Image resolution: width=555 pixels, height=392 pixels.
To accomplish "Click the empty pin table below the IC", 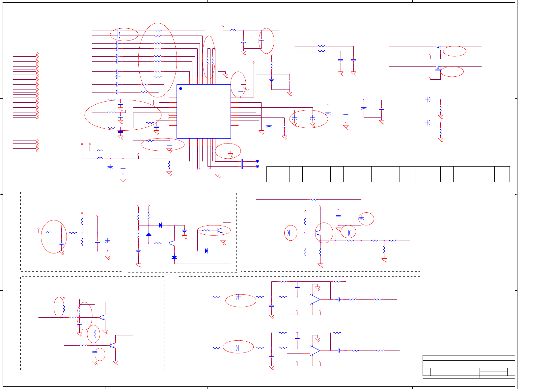I will pyautogui.click(x=388, y=174).
